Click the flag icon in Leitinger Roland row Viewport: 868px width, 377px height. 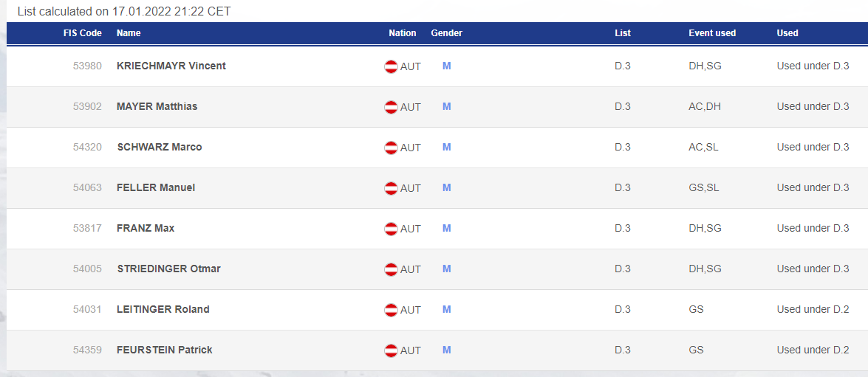pyautogui.click(x=391, y=310)
